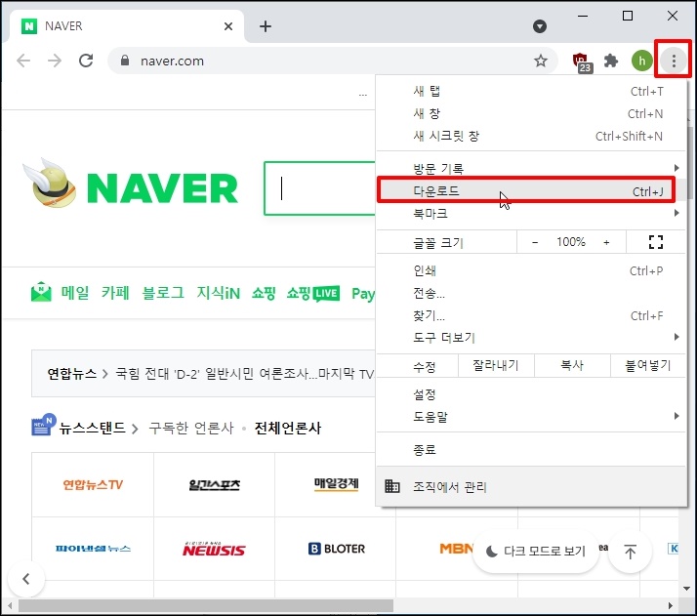Decrease zoom with the minus button
This screenshot has height=616, width=697.
[535, 242]
